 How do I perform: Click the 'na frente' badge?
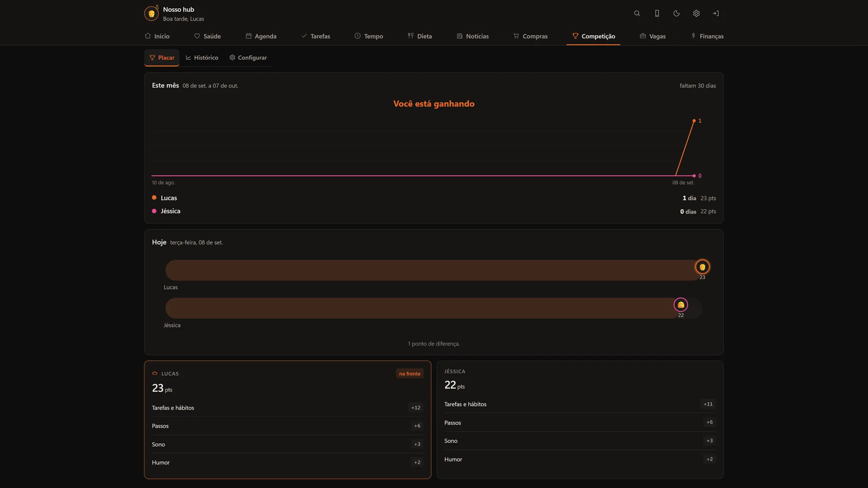[x=410, y=374]
